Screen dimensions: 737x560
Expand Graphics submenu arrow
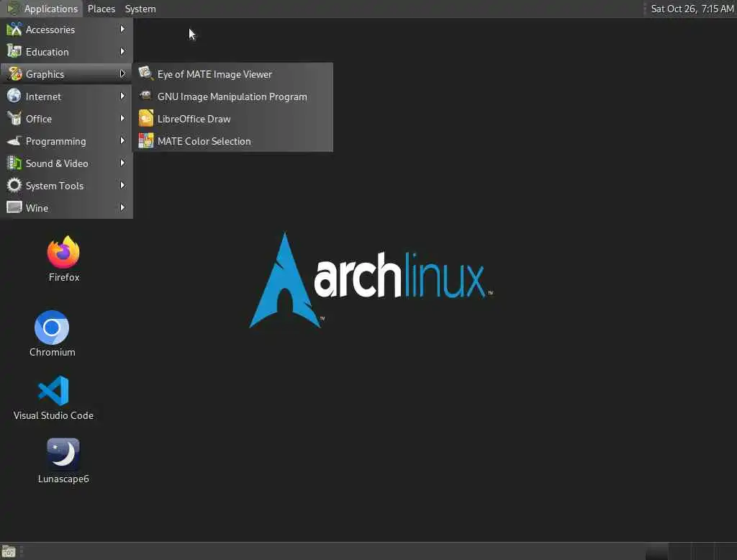coord(122,74)
